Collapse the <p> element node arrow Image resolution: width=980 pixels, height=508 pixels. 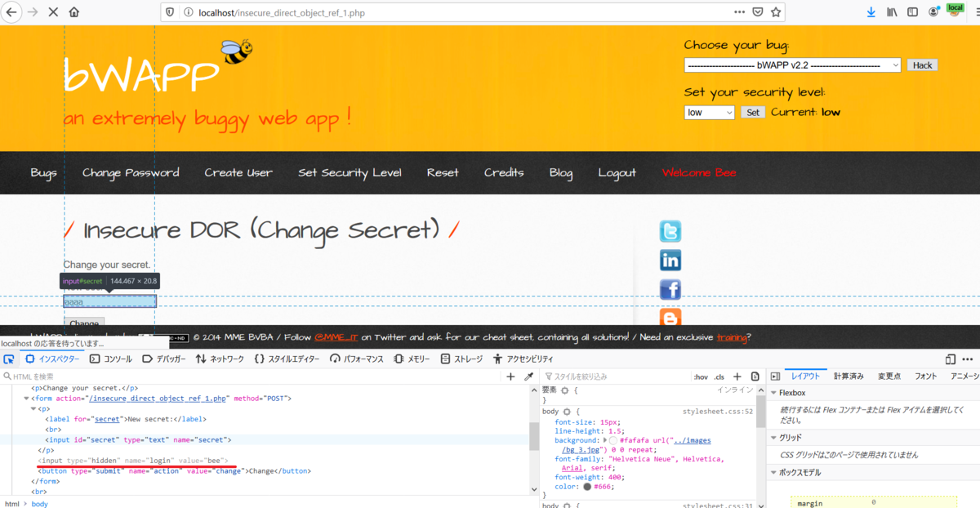(x=34, y=409)
